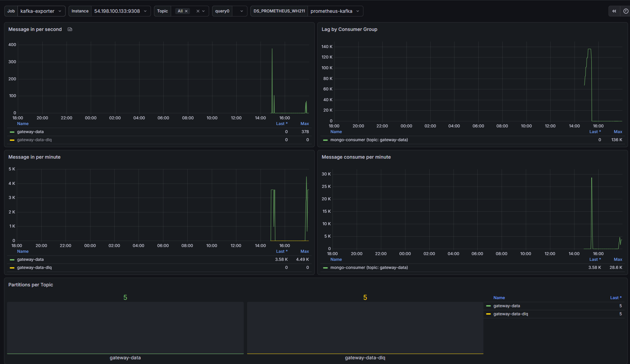Open the query0 variable selector

coord(239,11)
